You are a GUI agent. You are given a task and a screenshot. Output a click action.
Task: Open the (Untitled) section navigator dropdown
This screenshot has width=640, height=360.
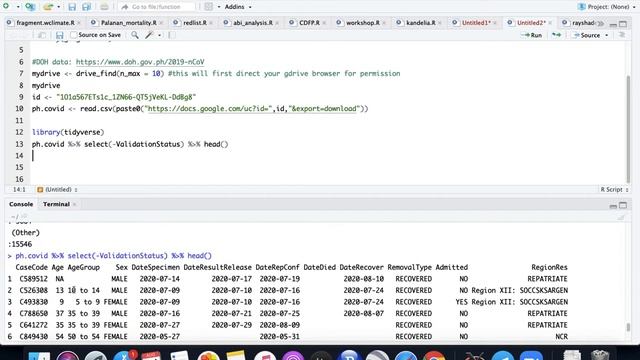[58, 189]
